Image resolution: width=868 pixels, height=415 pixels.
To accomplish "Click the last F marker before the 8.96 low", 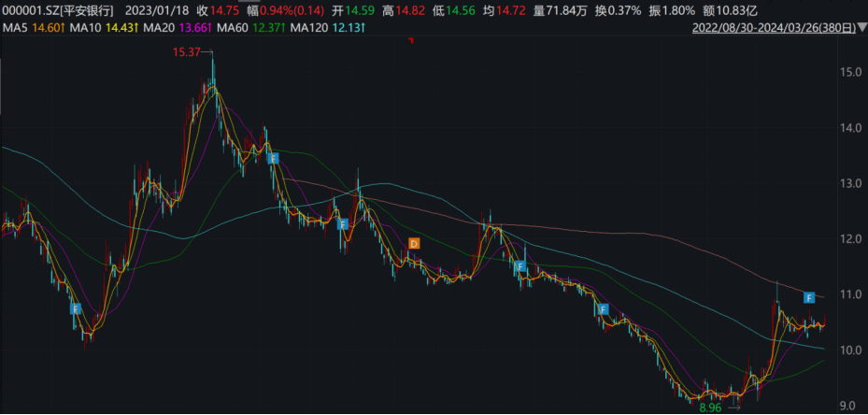I will (603, 309).
